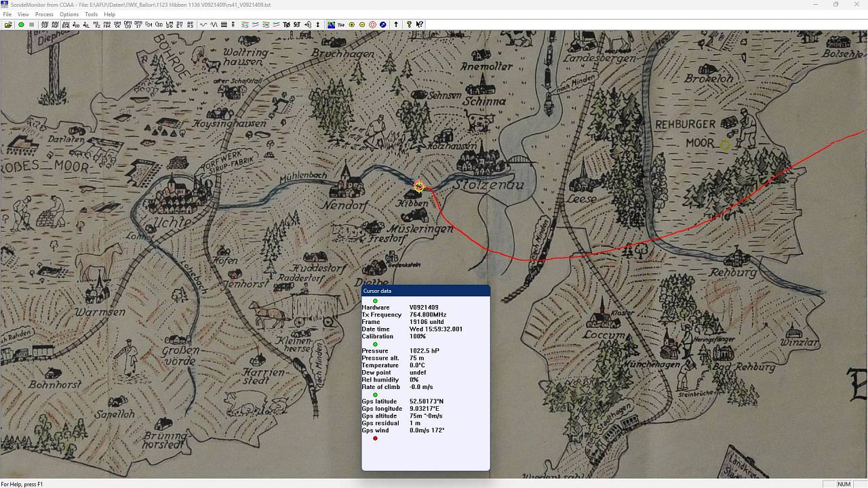The image size is (868, 488).
Task: Open the View menu
Action: [23, 14]
